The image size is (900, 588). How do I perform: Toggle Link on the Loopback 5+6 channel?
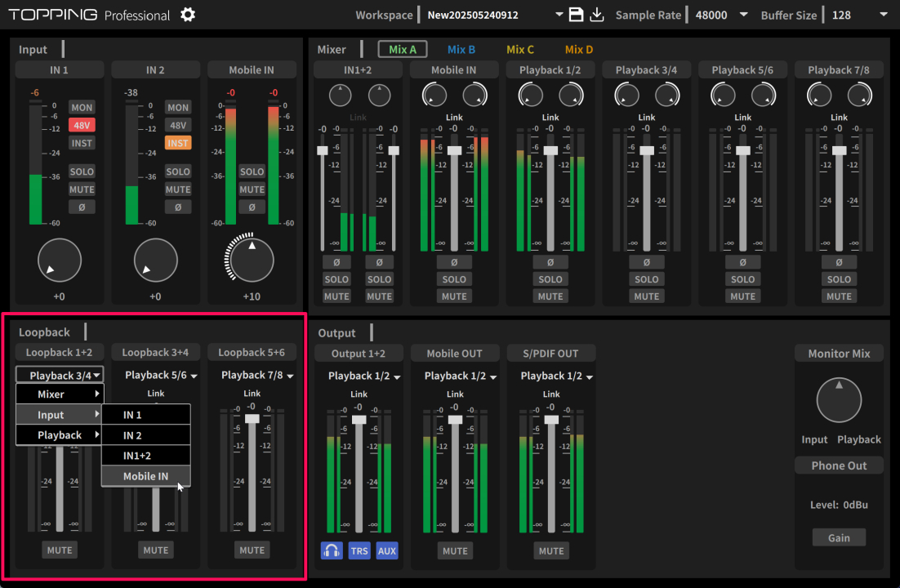(252, 394)
